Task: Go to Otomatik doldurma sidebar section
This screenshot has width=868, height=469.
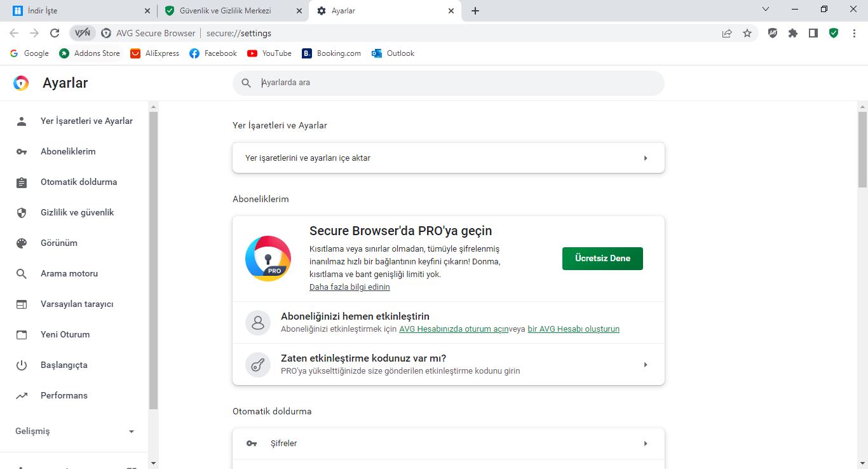Action: point(75,182)
